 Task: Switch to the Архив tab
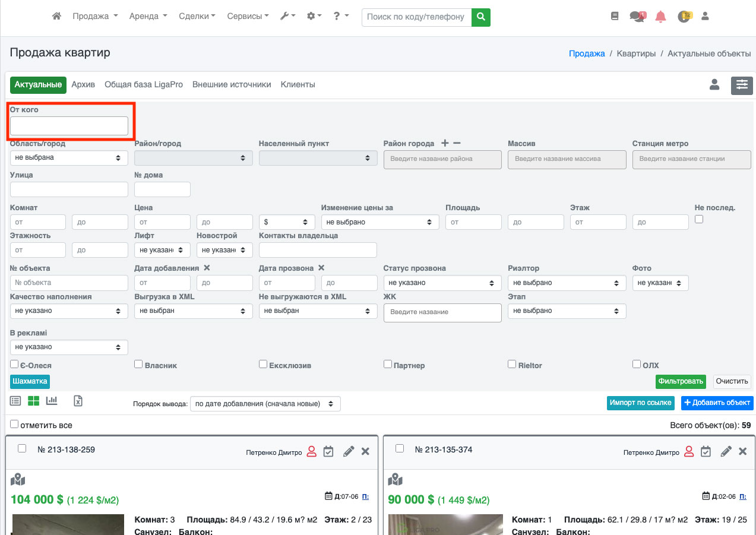pyautogui.click(x=83, y=85)
